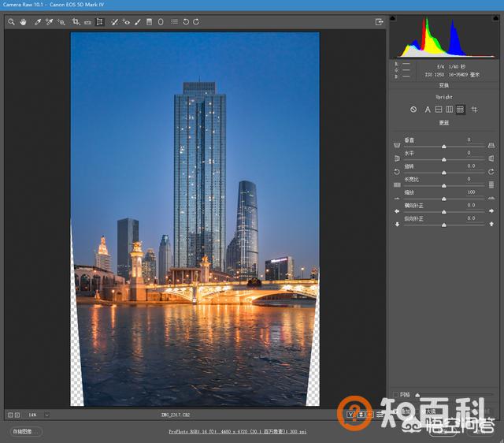Enable the 网格 (grid) checkbox
Screen dimensions: 504x443
pyautogui.click(x=396, y=394)
